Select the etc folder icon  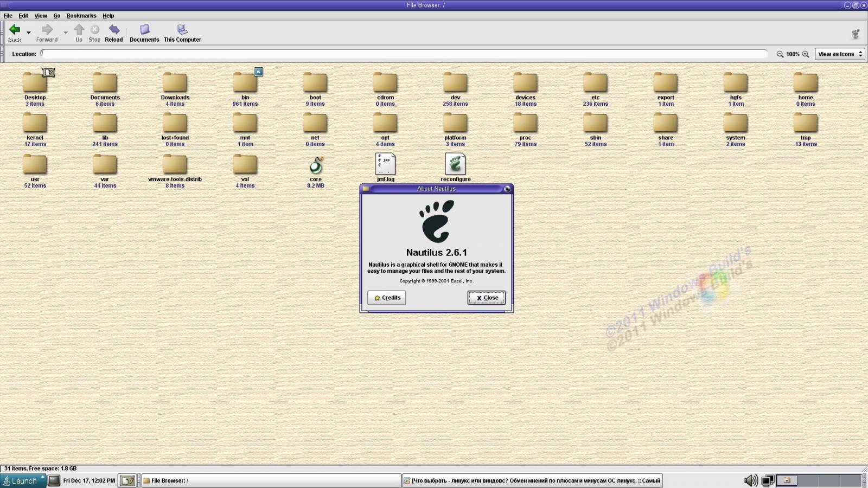pos(595,82)
